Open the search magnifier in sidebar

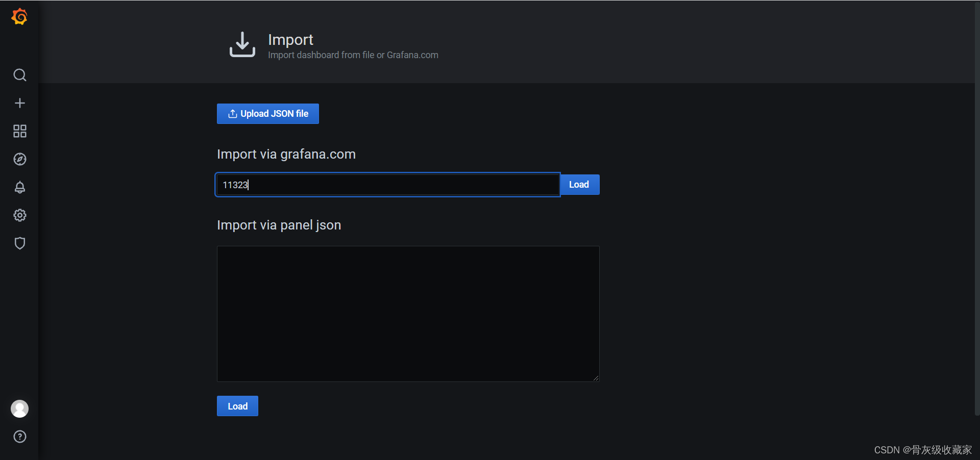click(19, 75)
